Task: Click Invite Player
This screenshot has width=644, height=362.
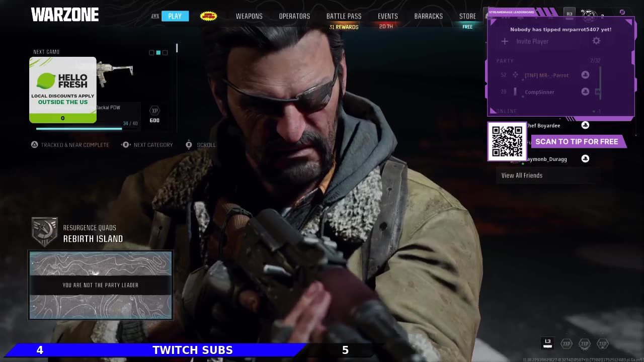Action: coord(532,41)
